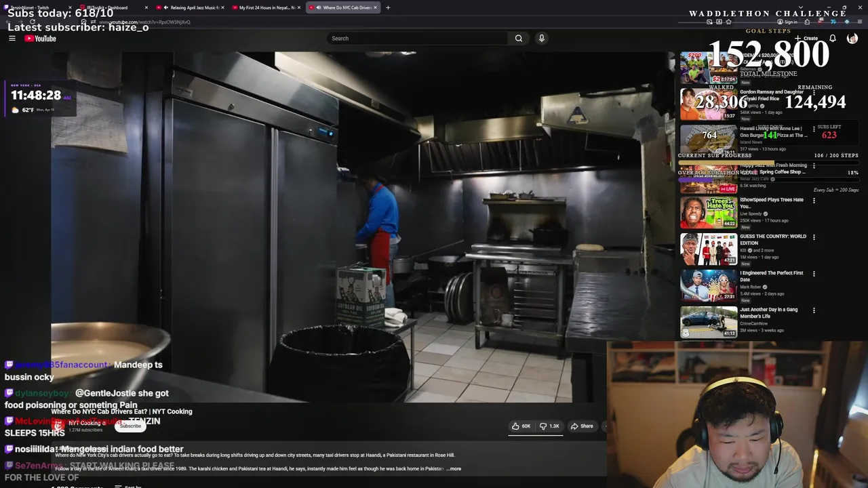Viewport: 868px width, 488px height.
Task: Click the main video player frame
Action: (x=363, y=227)
